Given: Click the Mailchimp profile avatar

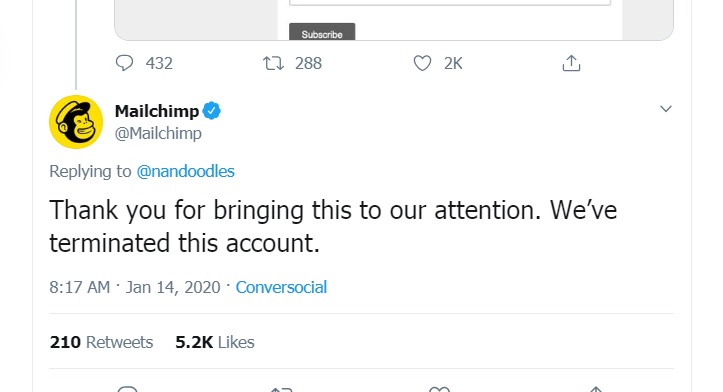Looking at the screenshot, I should click(76, 122).
